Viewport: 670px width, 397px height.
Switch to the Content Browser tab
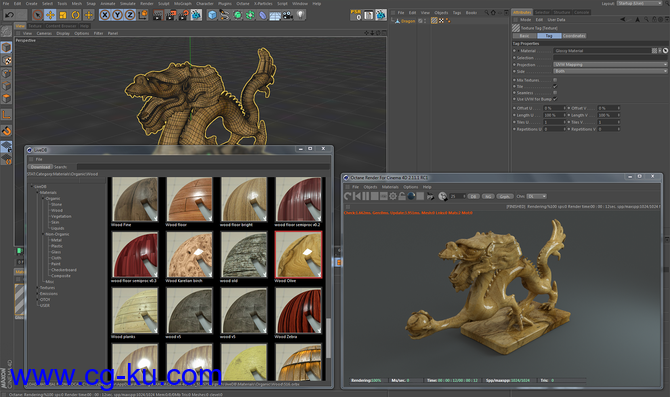(61, 26)
